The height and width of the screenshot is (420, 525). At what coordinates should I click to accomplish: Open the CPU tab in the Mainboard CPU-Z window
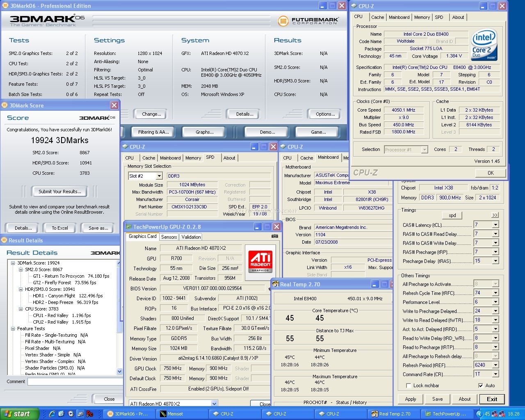[x=288, y=158]
